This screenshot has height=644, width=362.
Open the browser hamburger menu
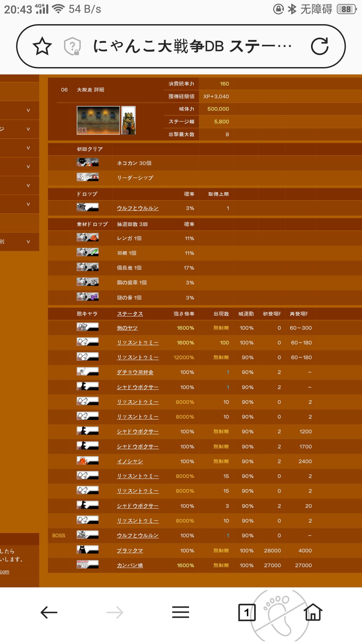click(181, 612)
